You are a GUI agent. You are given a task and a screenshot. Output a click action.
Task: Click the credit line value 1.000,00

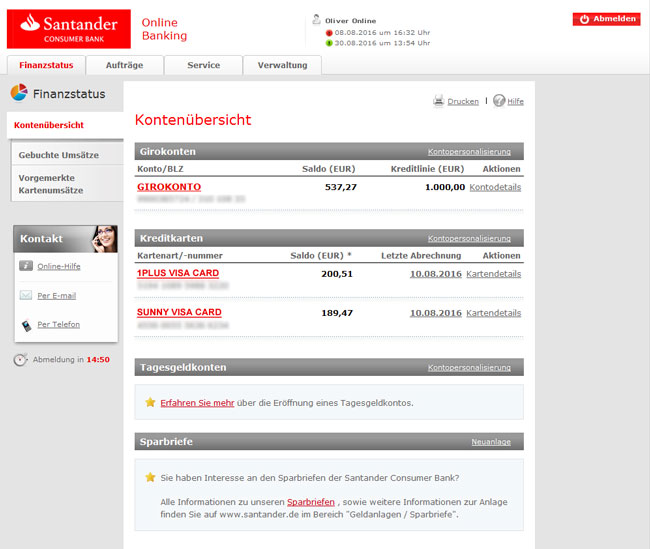click(x=445, y=187)
